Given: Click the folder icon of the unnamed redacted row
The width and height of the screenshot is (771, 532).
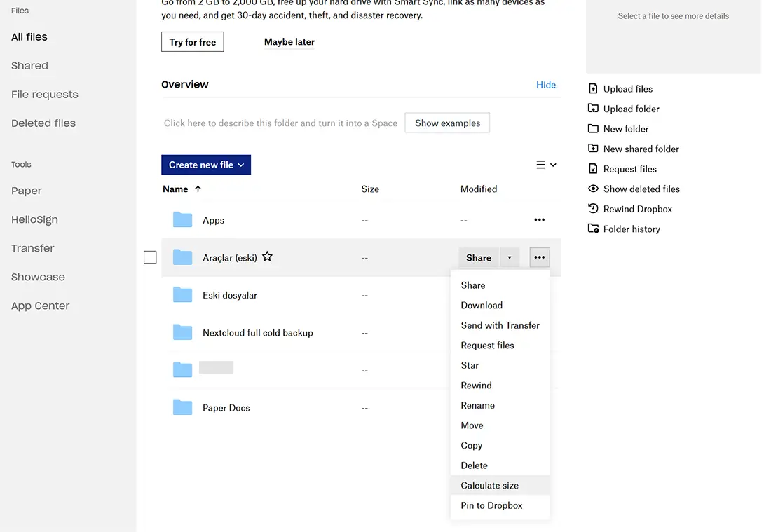Looking at the screenshot, I should tap(182, 370).
